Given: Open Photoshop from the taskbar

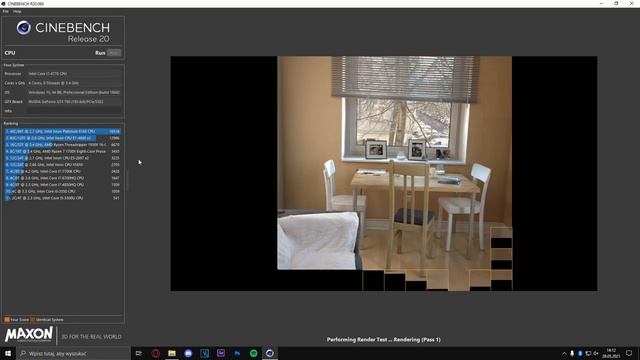Looking at the screenshot, I should click(237, 353).
